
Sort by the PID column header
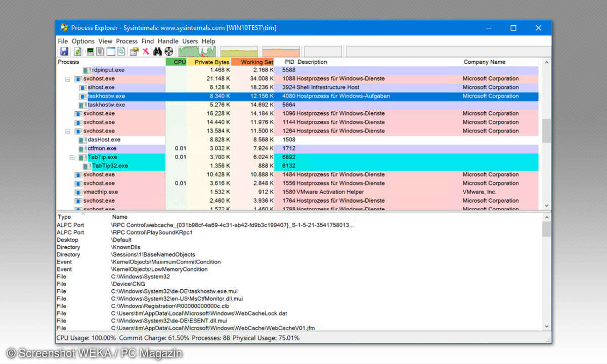click(285, 62)
